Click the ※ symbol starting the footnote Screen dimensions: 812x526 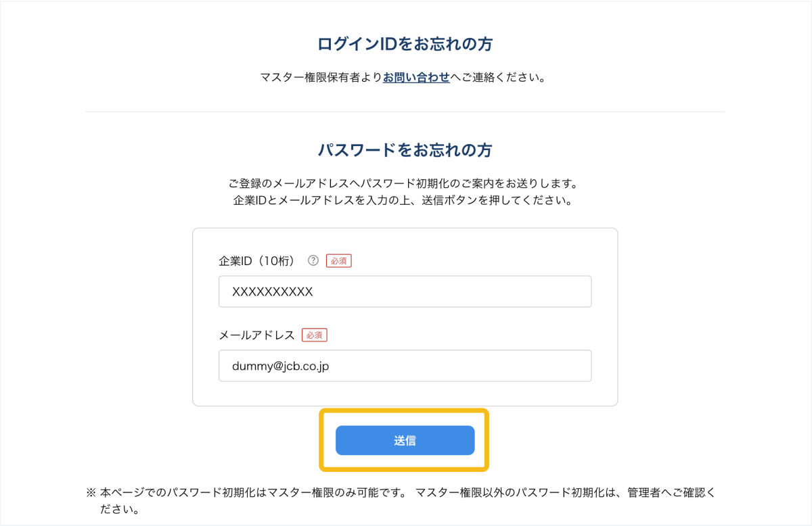[x=91, y=493]
